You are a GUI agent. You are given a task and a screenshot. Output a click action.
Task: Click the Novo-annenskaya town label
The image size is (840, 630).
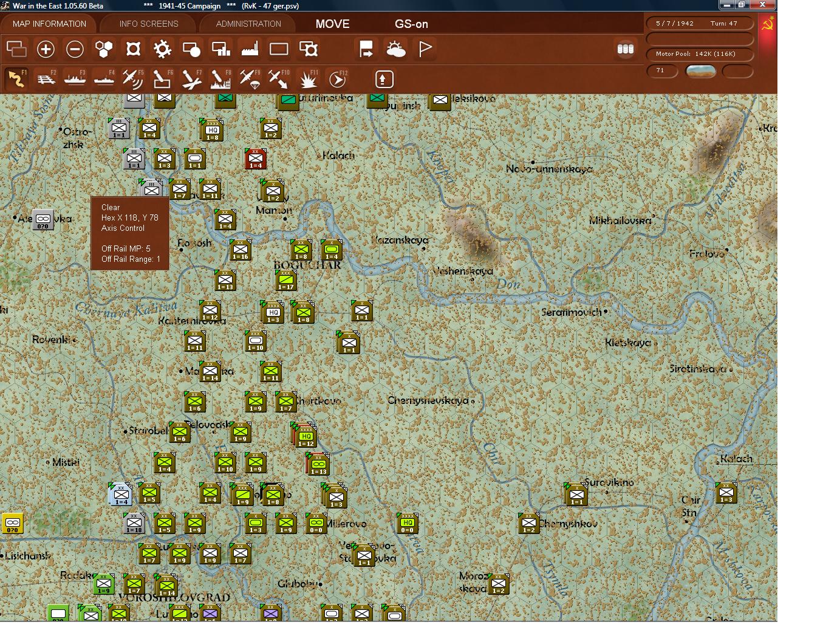pos(549,169)
